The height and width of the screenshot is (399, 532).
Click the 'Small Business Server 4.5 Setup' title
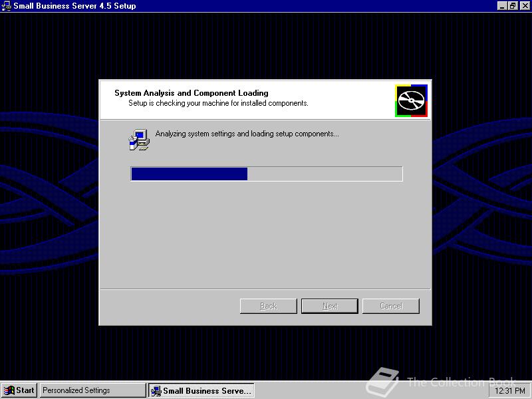(x=74, y=6)
